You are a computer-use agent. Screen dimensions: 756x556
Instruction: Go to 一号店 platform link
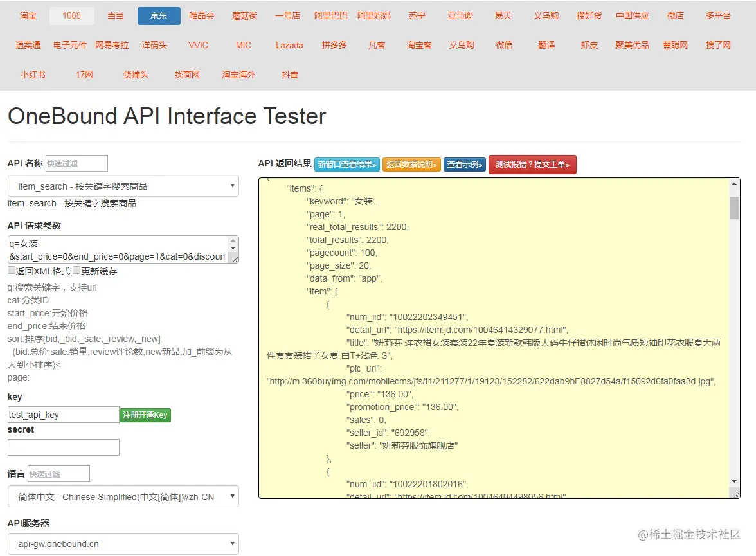288,16
